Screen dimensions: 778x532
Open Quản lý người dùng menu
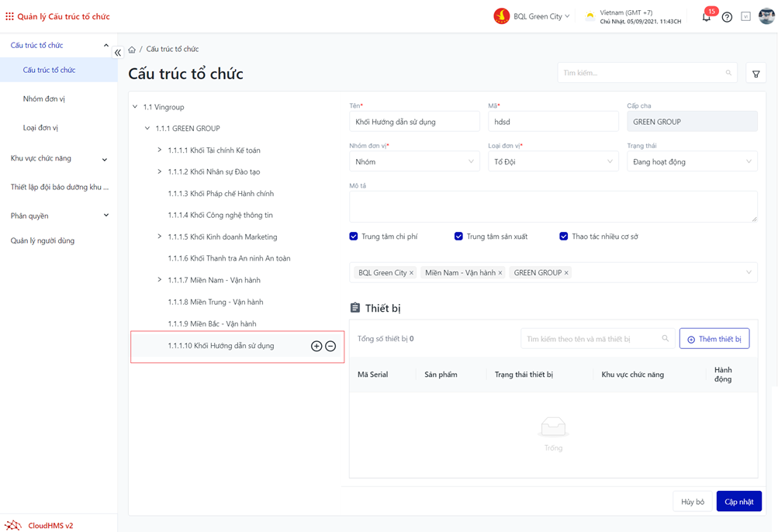(43, 241)
